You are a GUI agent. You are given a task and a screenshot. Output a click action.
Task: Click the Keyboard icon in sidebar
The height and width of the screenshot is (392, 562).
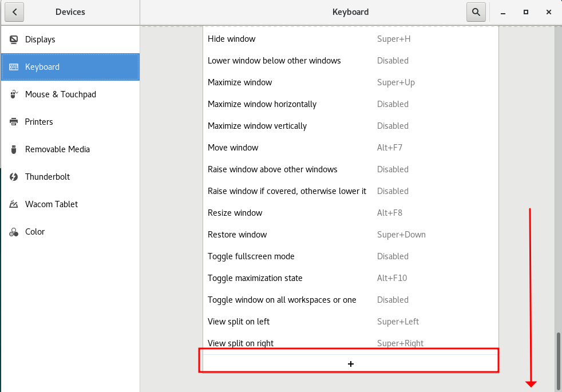pos(14,67)
